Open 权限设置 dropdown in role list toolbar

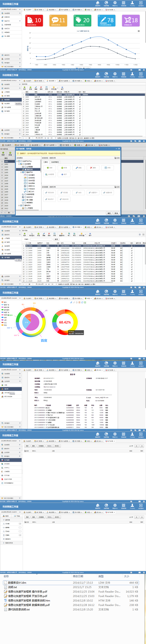pyautogui.click(x=54, y=88)
